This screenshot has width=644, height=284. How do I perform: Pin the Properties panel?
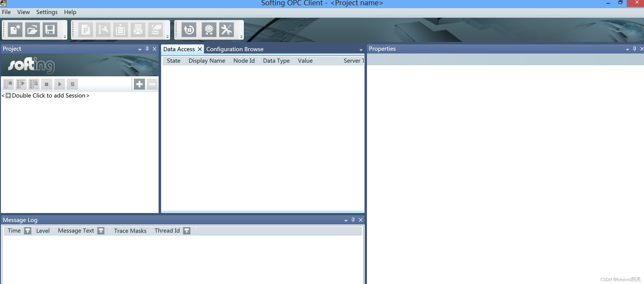[x=635, y=49]
